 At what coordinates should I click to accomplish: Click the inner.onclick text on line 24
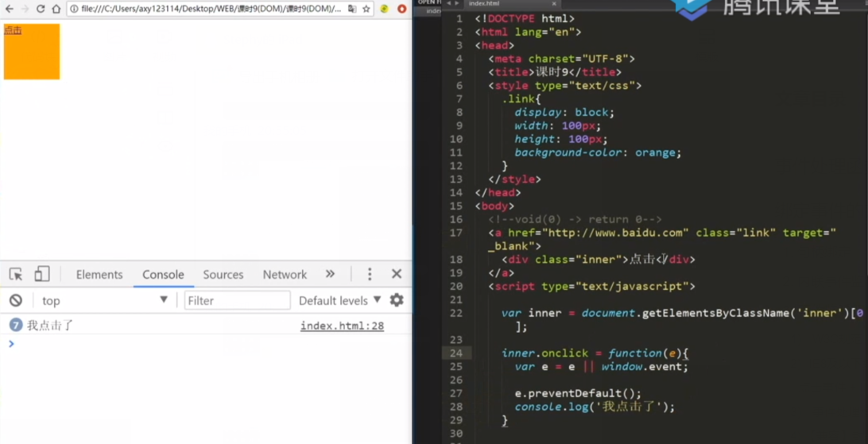coord(545,353)
